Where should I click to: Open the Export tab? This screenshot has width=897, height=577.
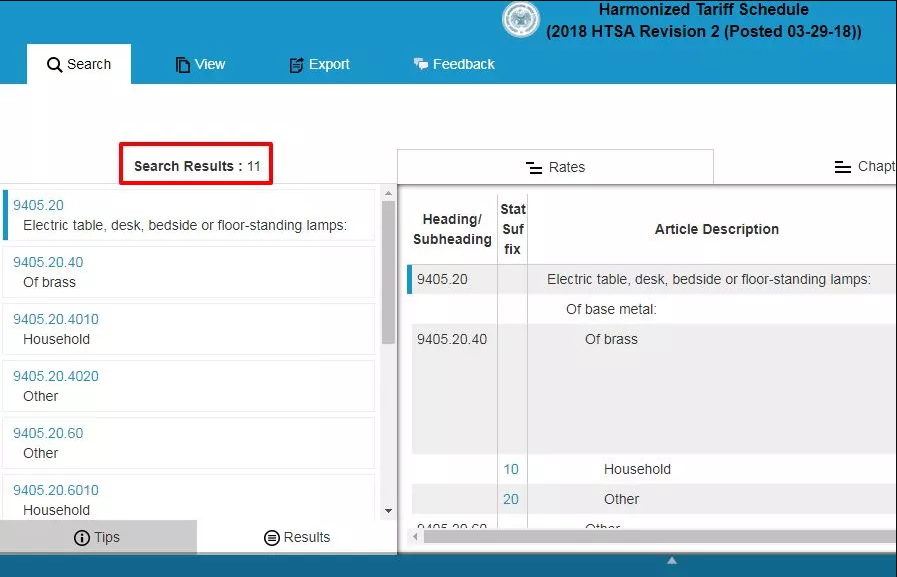319,64
